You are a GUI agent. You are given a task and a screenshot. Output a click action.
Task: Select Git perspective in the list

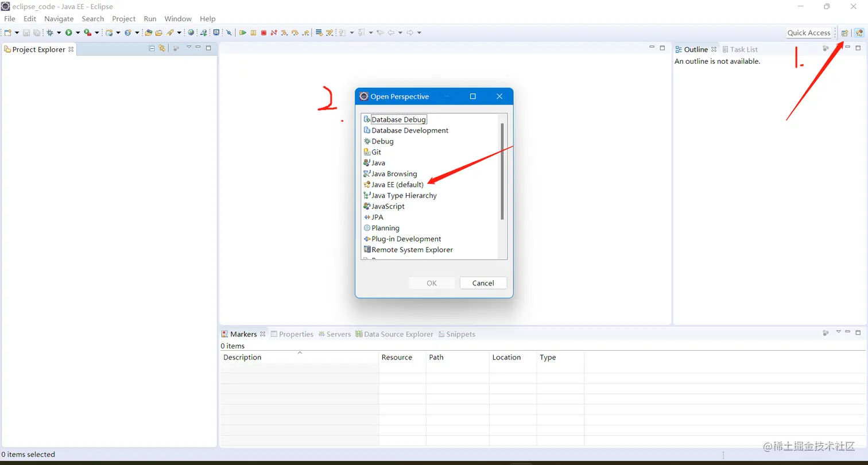(x=372, y=152)
